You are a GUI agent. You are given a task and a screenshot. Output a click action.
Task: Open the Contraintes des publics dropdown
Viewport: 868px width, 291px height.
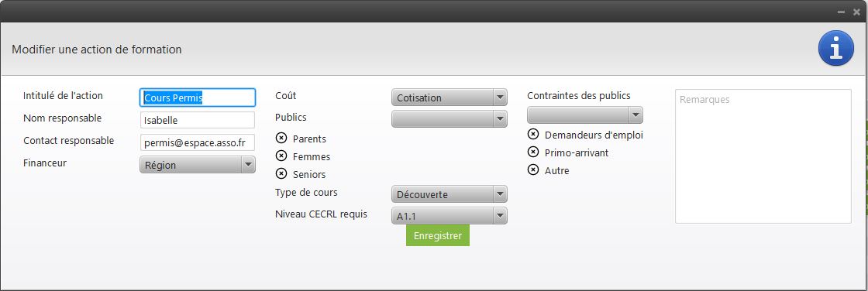[585, 115]
